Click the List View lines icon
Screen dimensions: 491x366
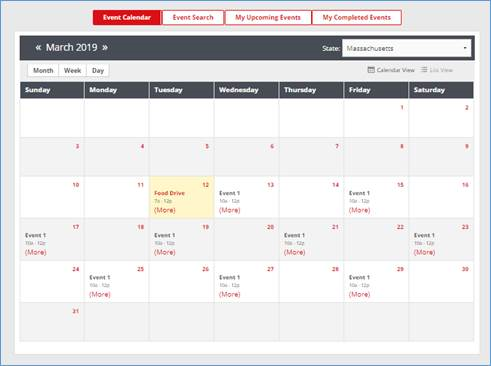coord(424,70)
